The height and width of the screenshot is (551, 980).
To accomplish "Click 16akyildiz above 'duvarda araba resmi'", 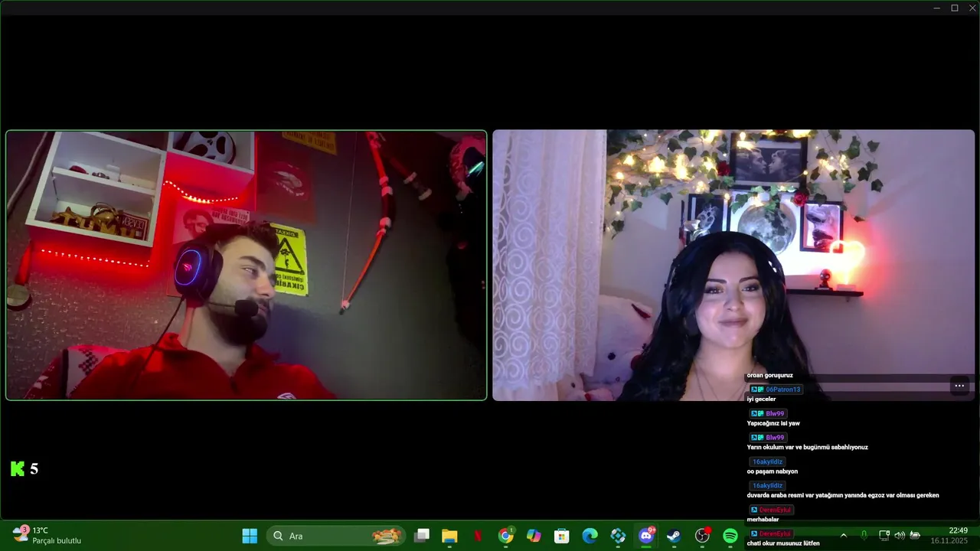I will click(767, 485).
